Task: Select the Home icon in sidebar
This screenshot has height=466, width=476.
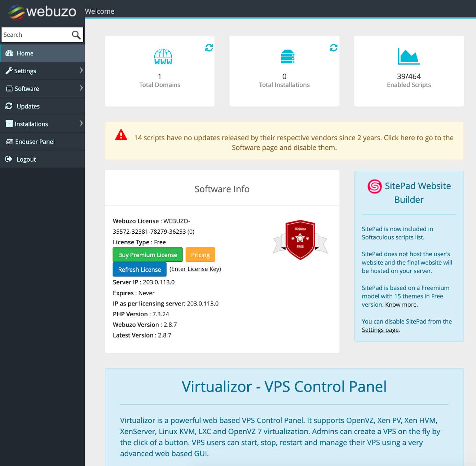Action: pos(9,53)
